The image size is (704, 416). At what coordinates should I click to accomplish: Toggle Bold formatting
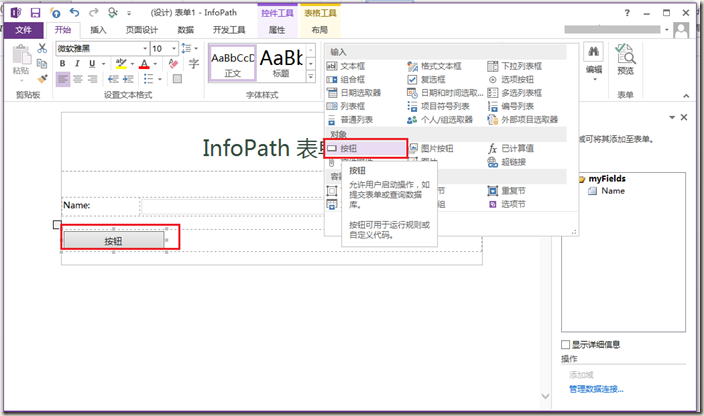62,64
